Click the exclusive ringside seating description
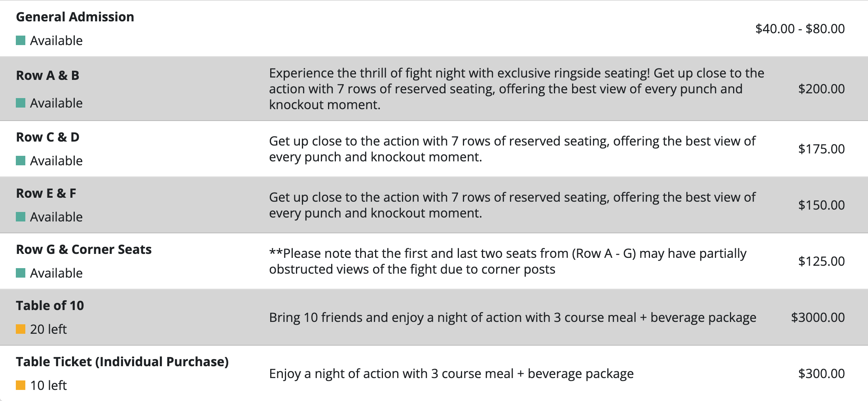Viewport: 868px width, 401px height. tap(516, 89)
